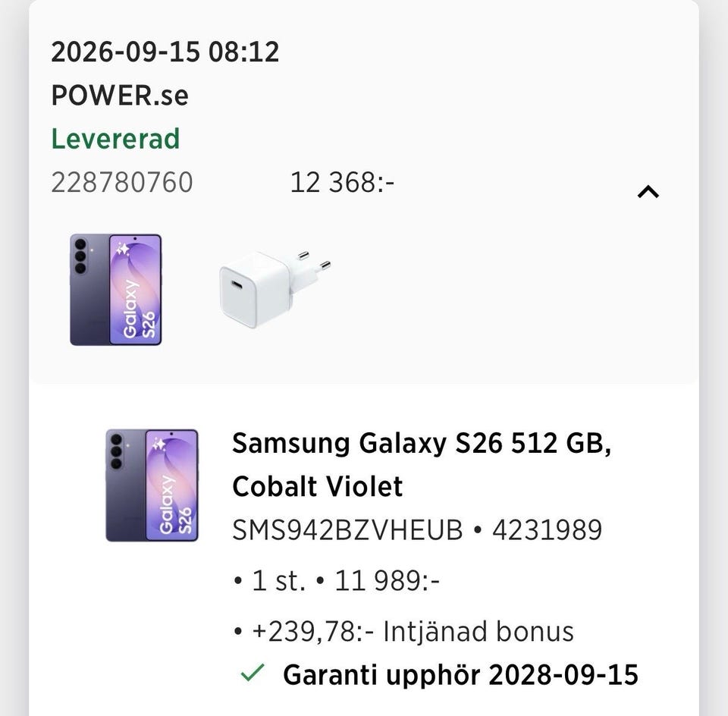
Task: Open the white USB-C charger thumbnail
Action: click(275, 290)
